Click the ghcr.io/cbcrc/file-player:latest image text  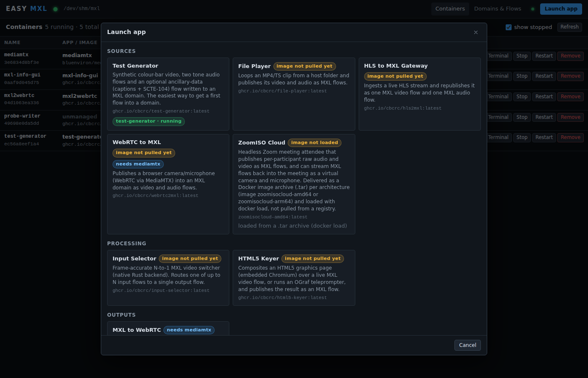click(283, 91)
